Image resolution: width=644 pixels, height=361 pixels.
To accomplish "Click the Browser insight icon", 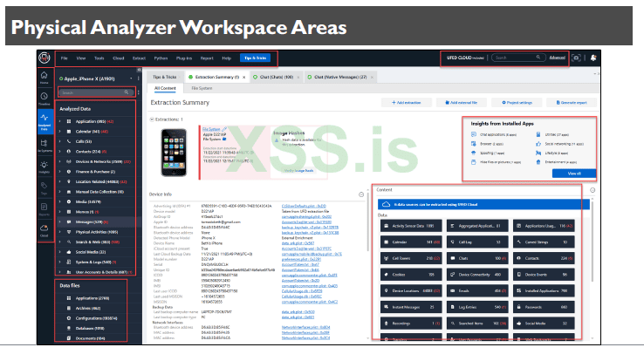I will coord(474,144).
